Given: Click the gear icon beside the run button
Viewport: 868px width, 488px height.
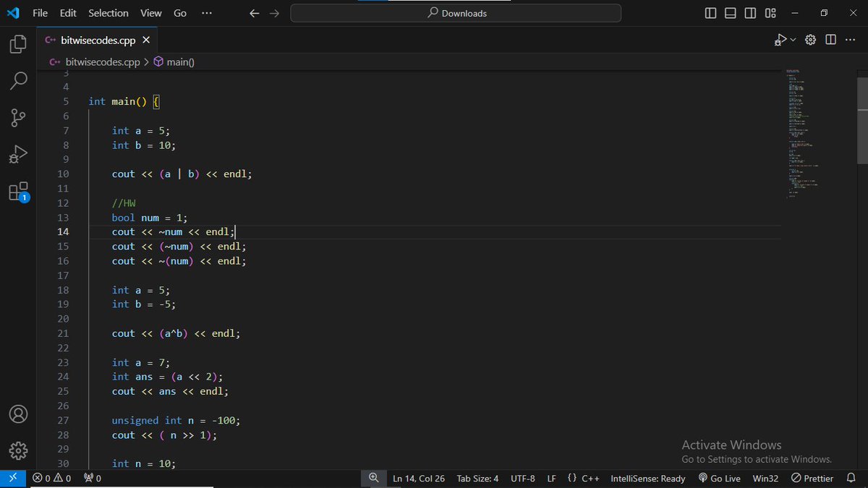Looking at the screenshot, I should 811,40.
